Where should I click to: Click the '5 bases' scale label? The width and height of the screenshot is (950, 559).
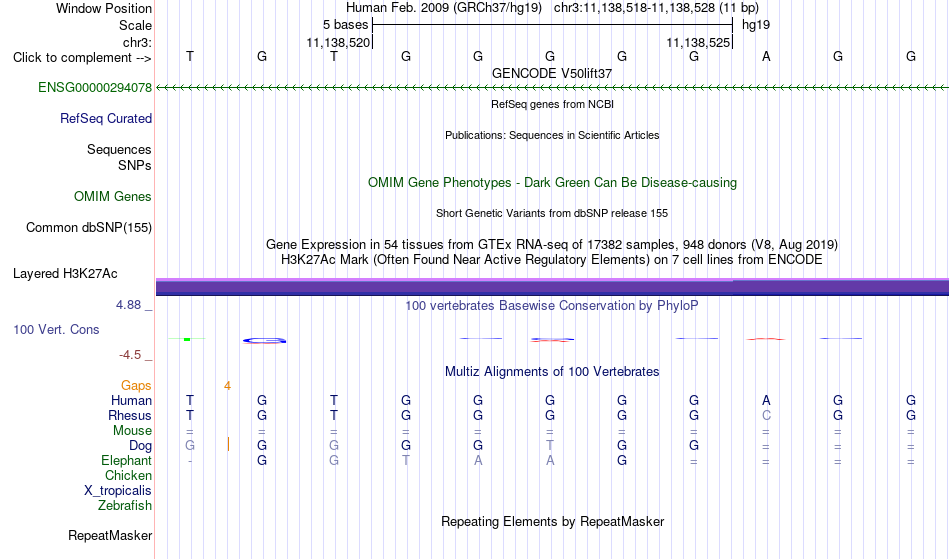[x=345, y=25]
